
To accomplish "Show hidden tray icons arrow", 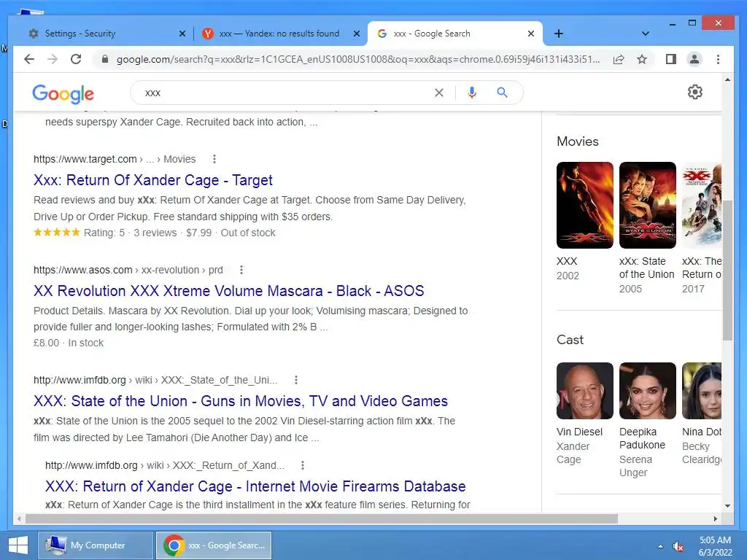I will (660, 546).
